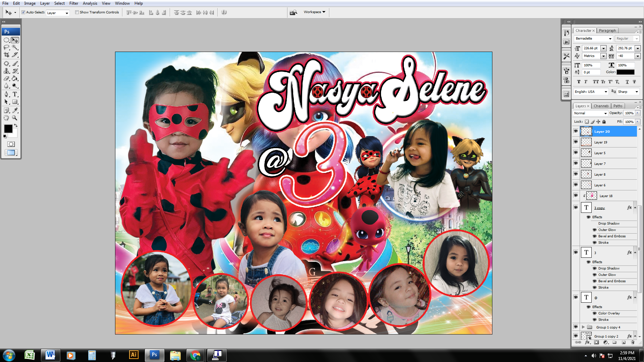The image size is (644, 362).
Task: Select the Eyedropper tool
Action: tap(15, 110)
